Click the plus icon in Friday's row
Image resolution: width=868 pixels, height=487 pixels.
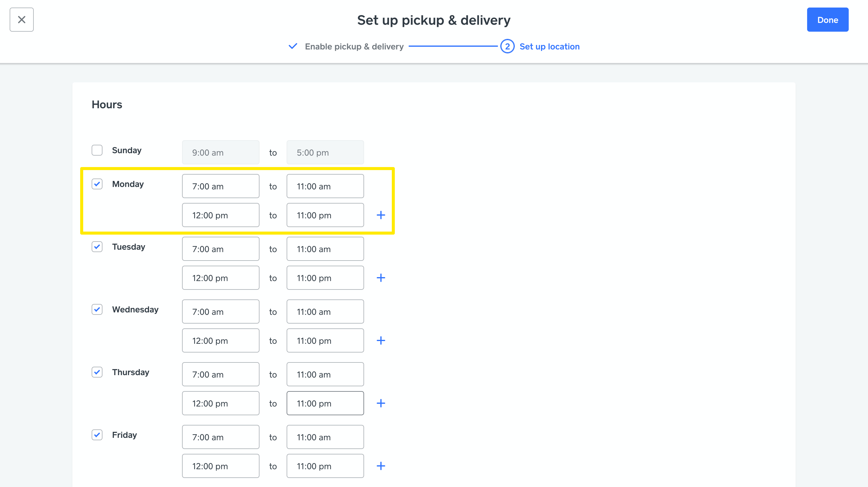[381, 466]
